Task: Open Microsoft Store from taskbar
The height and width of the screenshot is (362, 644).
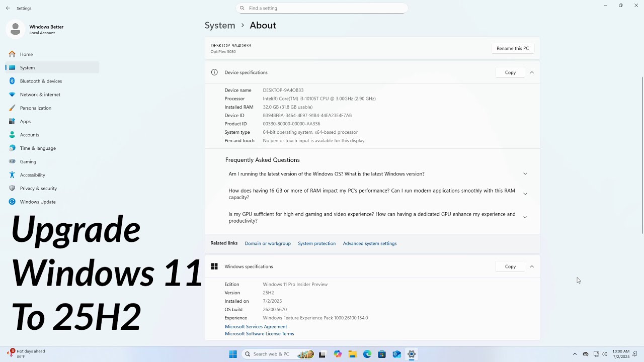Action: point(382,354)
